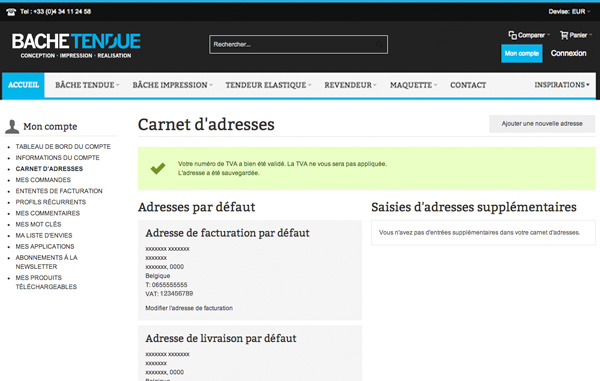This screenshot has height=381, width=600.
Task: Click the 'Votre numéro de TVA' message
Action: [282, 164]
